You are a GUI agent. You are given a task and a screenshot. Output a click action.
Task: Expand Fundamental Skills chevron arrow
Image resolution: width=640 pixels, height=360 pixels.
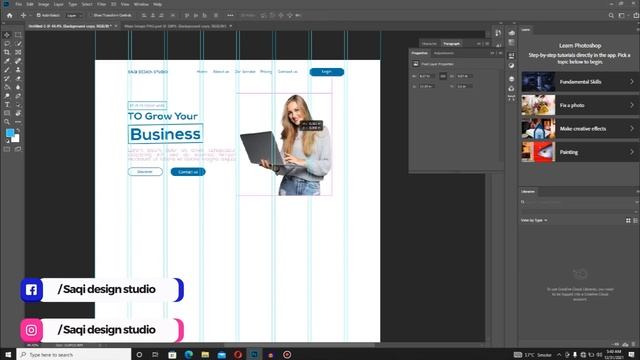click(x=632, y=82)
